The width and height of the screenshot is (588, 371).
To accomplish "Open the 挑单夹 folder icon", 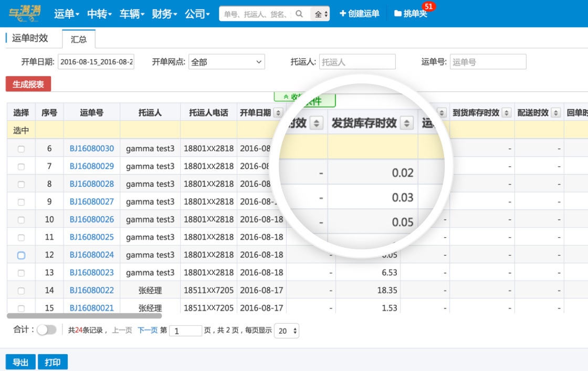I will pos(398,14).
